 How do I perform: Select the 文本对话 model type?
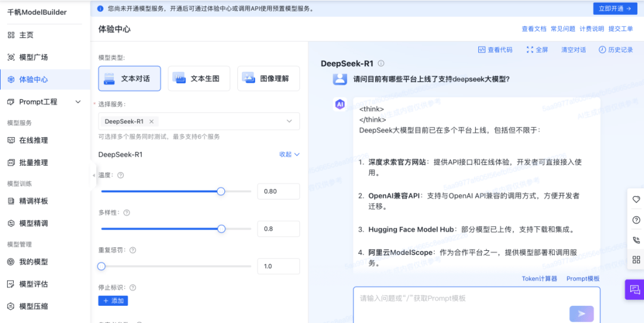(x=129, y=79)
